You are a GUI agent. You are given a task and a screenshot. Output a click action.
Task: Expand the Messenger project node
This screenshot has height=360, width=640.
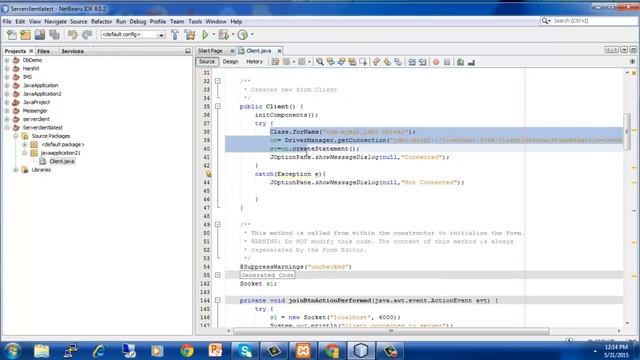(x=7, y=111)
